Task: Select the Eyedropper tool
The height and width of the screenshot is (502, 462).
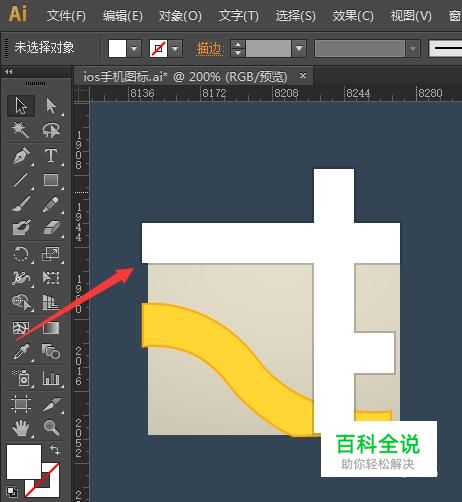Action: [x=21, y=351]
